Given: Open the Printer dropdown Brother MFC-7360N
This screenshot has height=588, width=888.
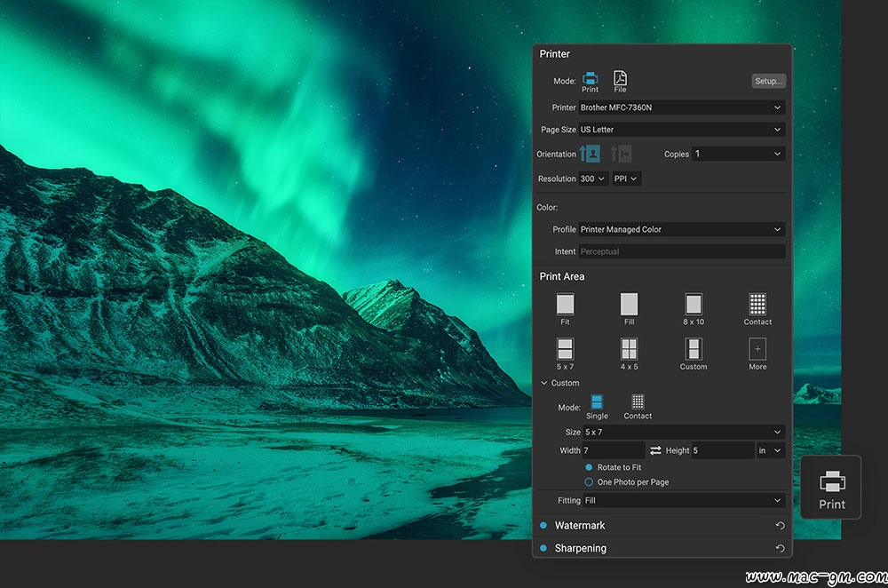Looking at the screenshot, I should (681, 107).
